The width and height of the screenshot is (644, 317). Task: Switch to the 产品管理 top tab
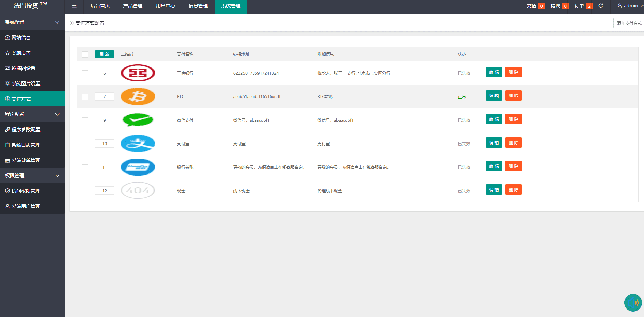coord(133,6)
